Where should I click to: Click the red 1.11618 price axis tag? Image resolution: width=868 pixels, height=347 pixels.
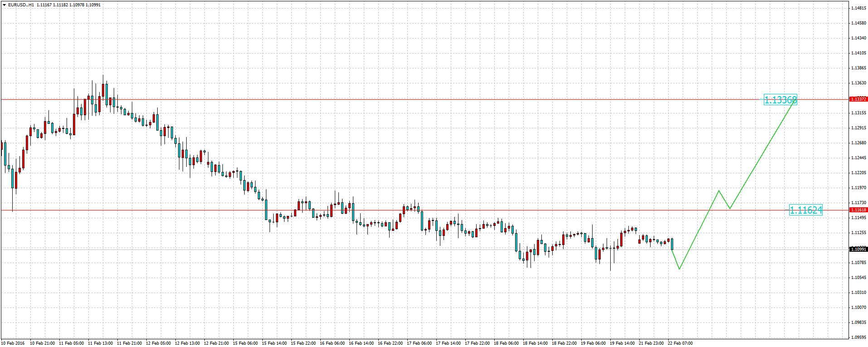858,210
